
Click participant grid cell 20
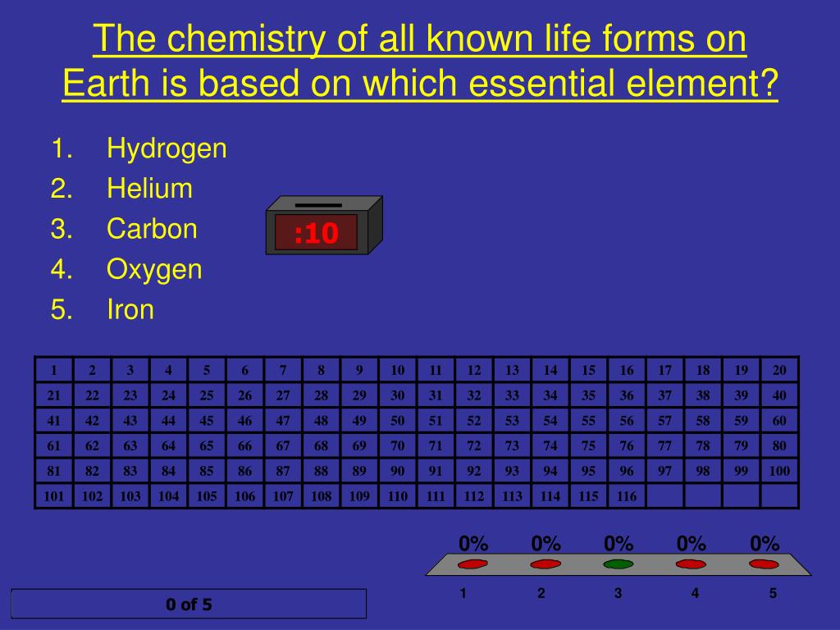[x=779, y=370]
